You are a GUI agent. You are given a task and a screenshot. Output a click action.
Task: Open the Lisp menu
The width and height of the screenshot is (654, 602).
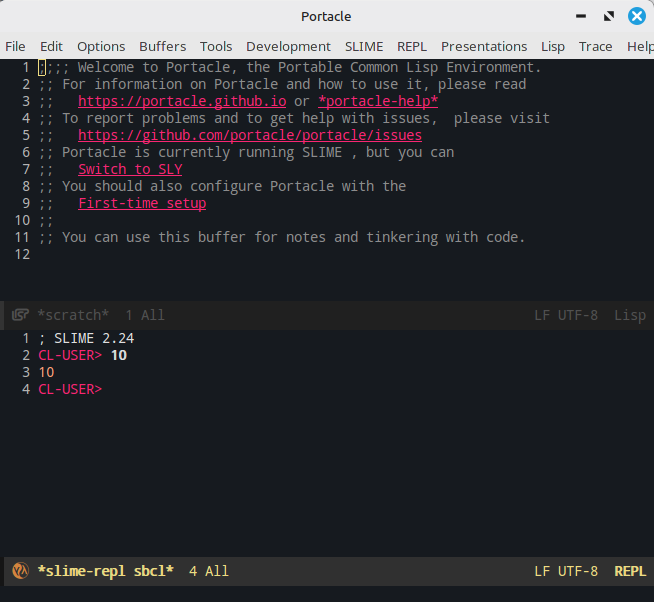coord(553,46)
